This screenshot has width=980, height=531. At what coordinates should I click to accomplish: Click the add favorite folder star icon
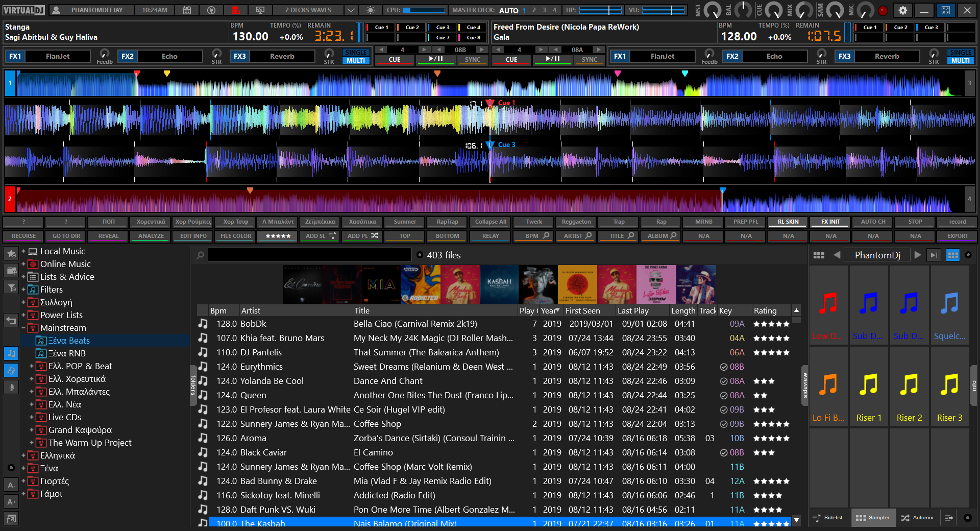[11, 253]
